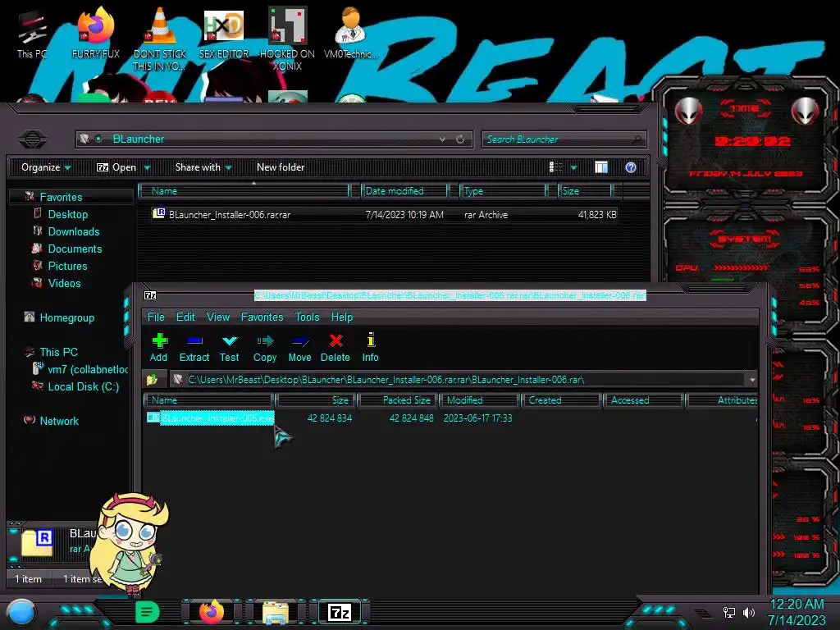Open the Edit menu in 7-Zip
Screen dimensions: 840x630
pos(185,317)
